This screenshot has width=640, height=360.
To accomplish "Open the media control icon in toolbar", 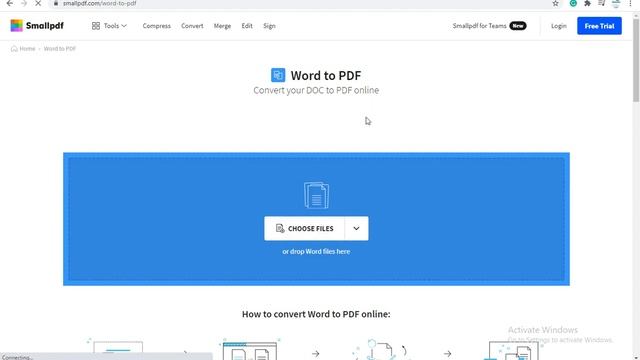I will [602, 3].
